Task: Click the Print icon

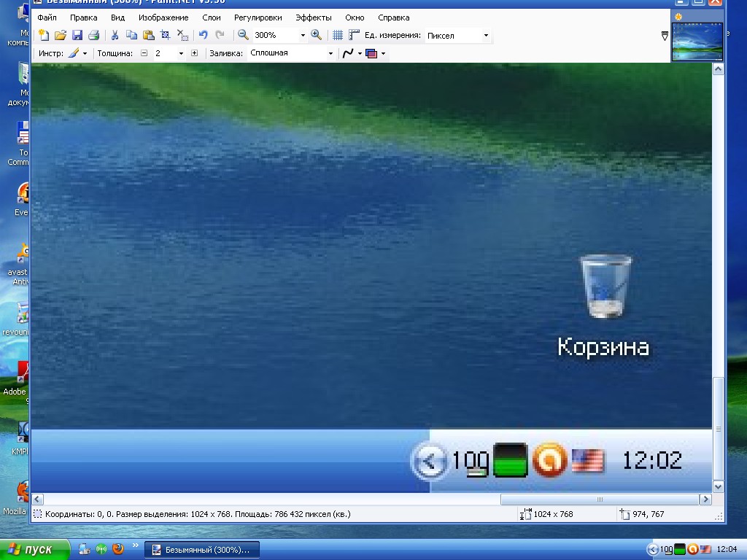Action: point(93,35)
